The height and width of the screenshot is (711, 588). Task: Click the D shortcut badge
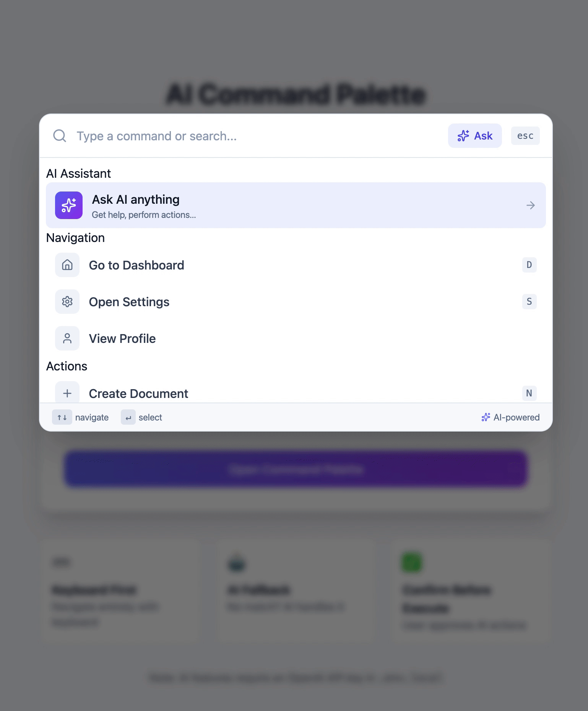click(529, 265)
